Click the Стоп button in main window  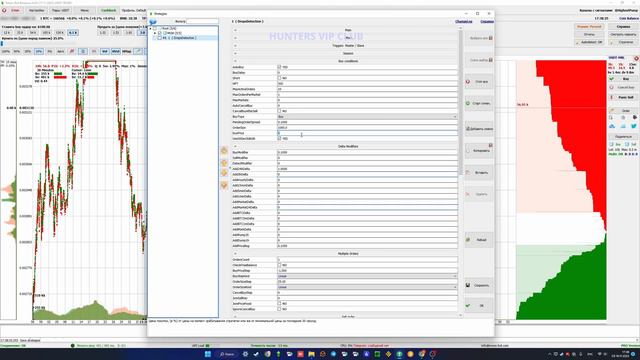[x=12, y=10]
